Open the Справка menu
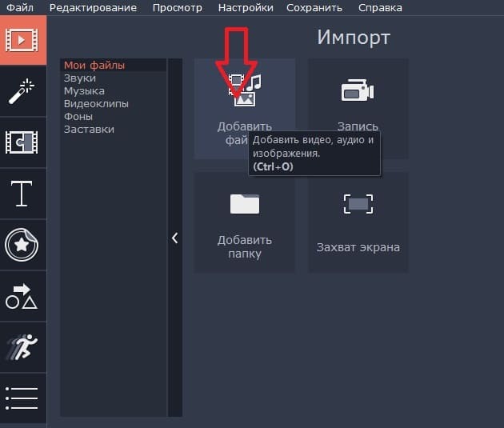Image resolution: width=504 pixels, height=428 pixels. coord(381,7)
